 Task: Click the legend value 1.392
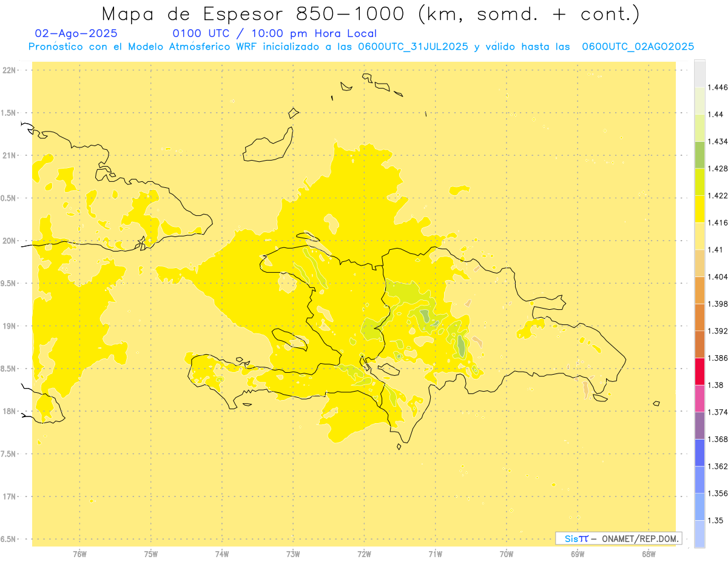[x=718, y=331]
